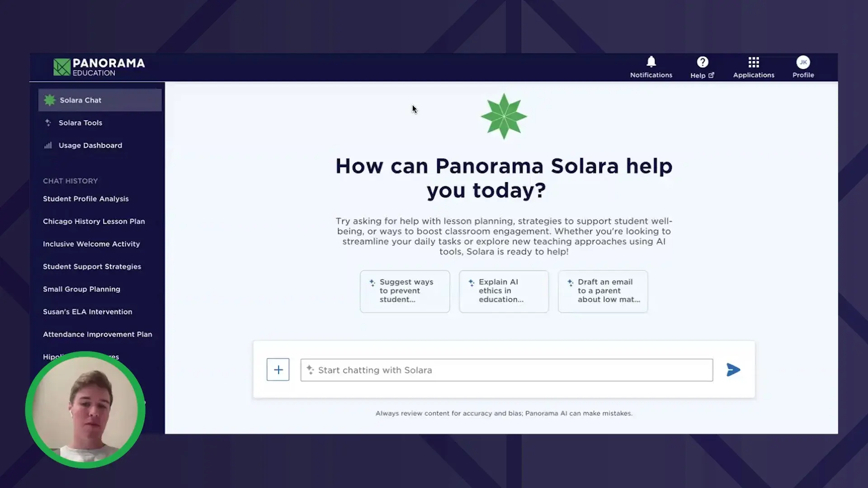Image resolution: width=868 pixels, height=488 pixels.
Task: View Usage Dashboard
Action: click(x=90, y=145)
